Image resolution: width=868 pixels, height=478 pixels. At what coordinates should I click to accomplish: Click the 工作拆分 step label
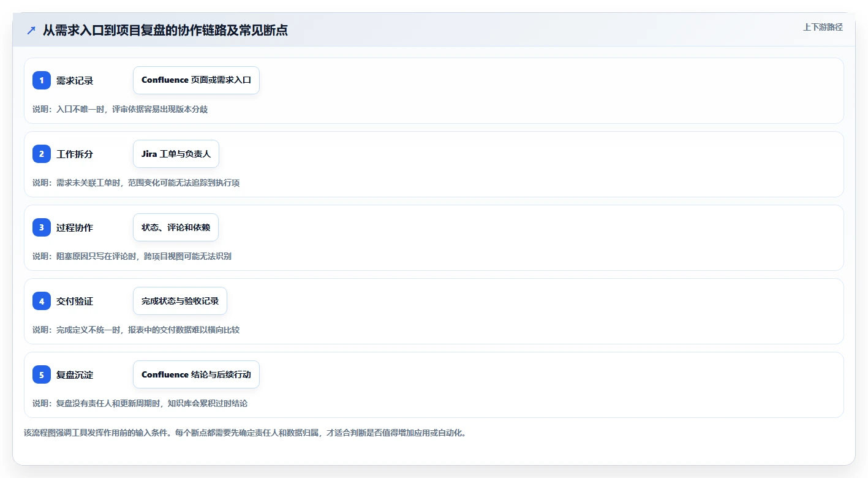tap(75, 154)
